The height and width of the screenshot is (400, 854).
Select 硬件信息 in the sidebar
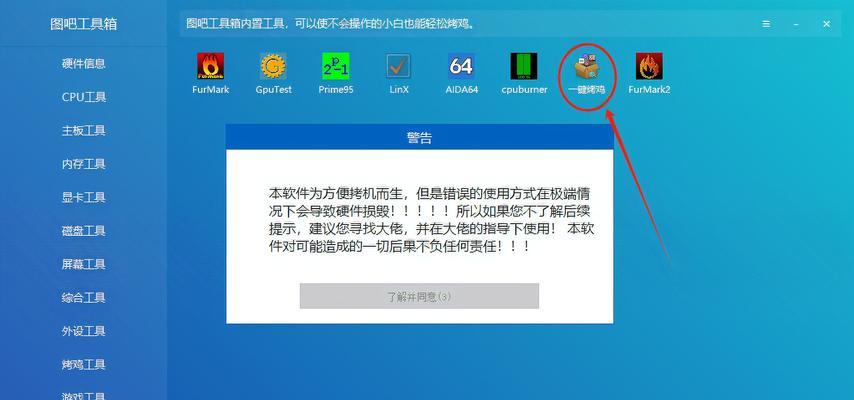click(83, 64)
